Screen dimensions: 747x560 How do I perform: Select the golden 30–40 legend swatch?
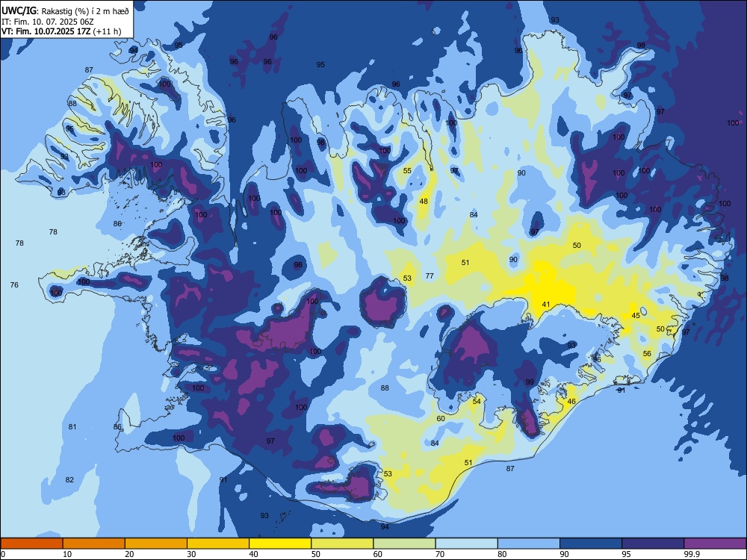click(218, 544)
